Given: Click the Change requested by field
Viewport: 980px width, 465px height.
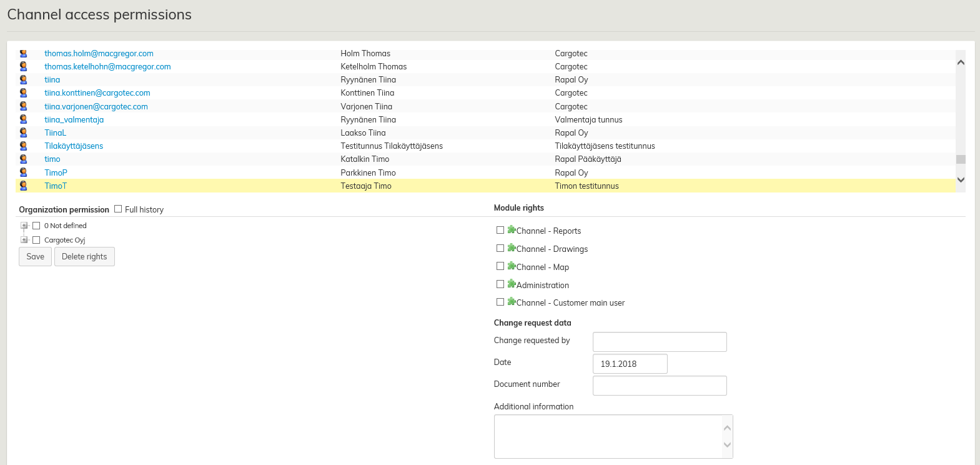Looking at the screenshot, I should point(660,342).
